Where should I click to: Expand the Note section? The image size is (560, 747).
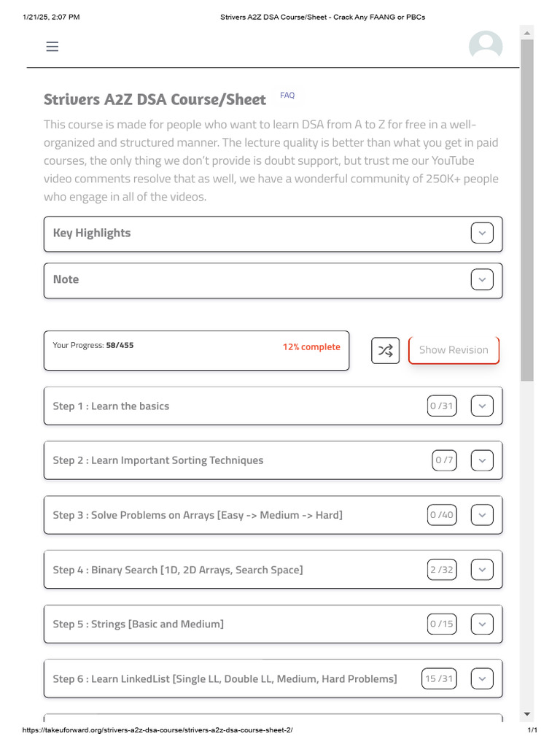click(x=482, y=279)
